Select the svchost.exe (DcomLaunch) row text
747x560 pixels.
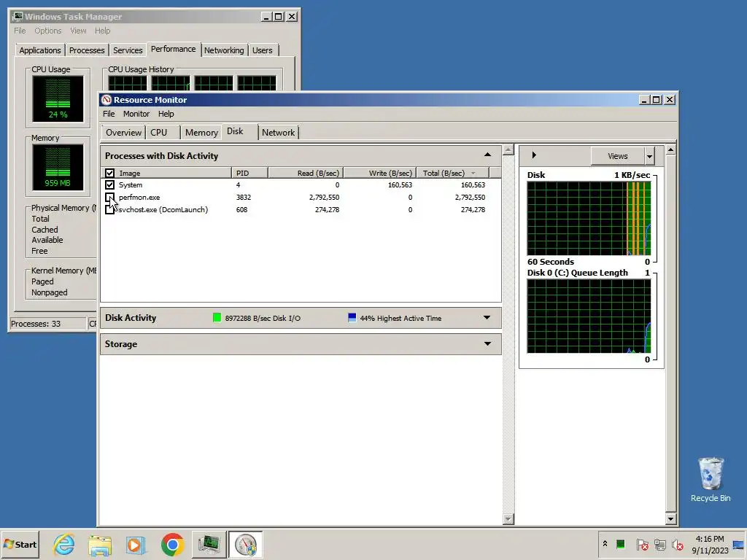coord(163,209)
